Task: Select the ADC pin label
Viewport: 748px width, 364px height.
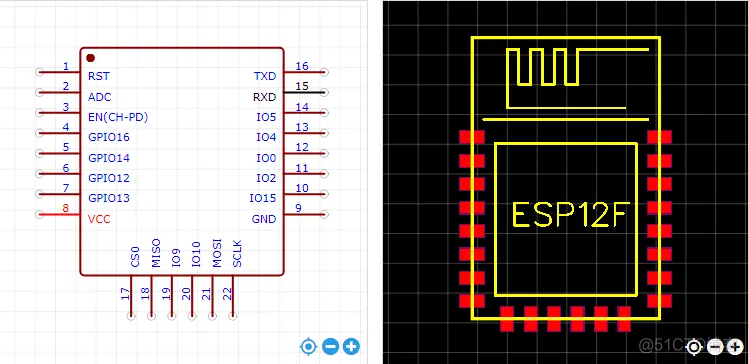Action: (100, 97)
